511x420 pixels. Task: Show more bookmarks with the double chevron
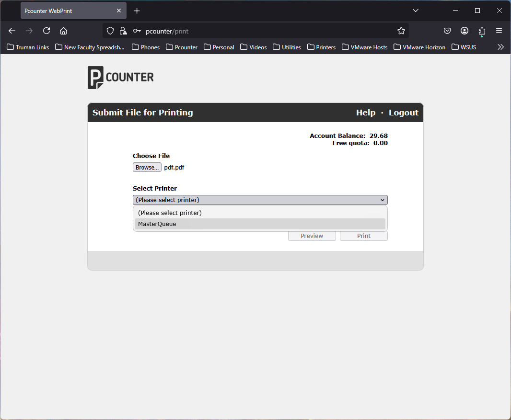(x=500, y=47)
